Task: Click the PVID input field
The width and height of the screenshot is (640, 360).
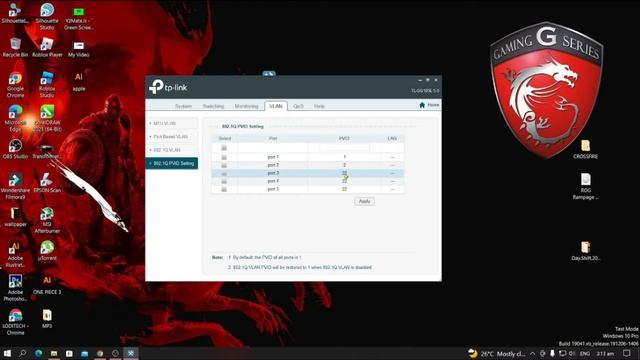Action: coord(344,147)
